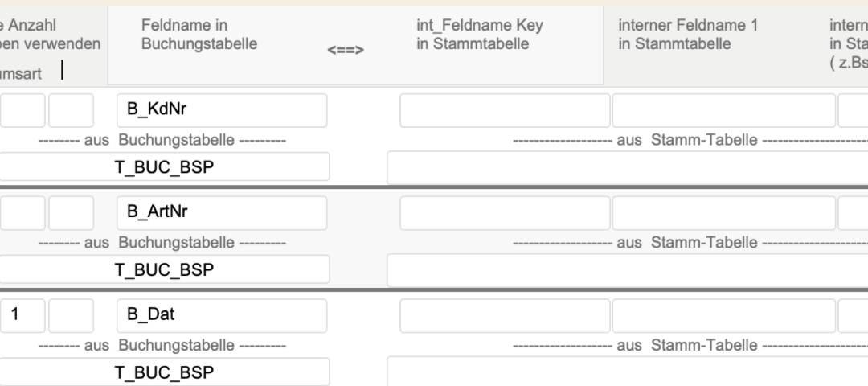Focus interner Feldname 1 input in B_ArtNr row

coord(723,213)
